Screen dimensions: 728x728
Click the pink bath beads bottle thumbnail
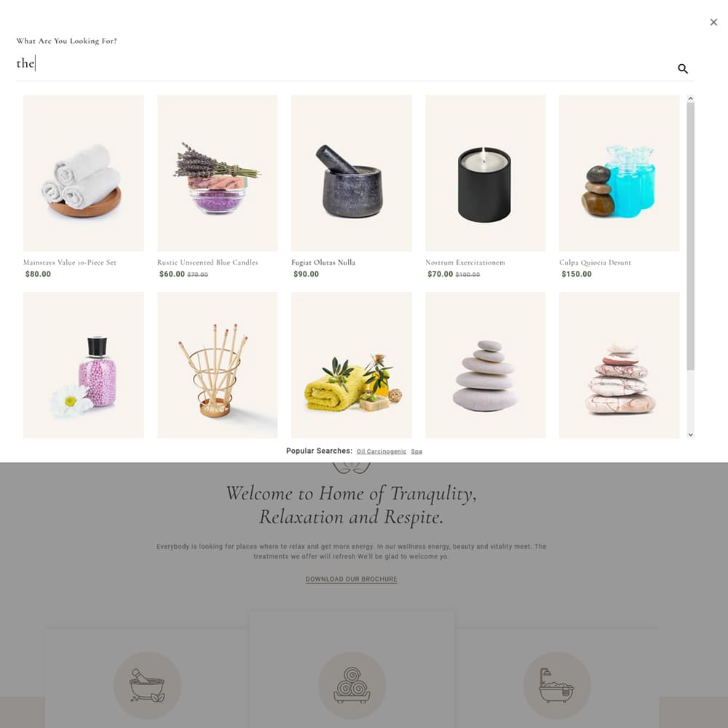pyautogui.click(x=84, y=365)
